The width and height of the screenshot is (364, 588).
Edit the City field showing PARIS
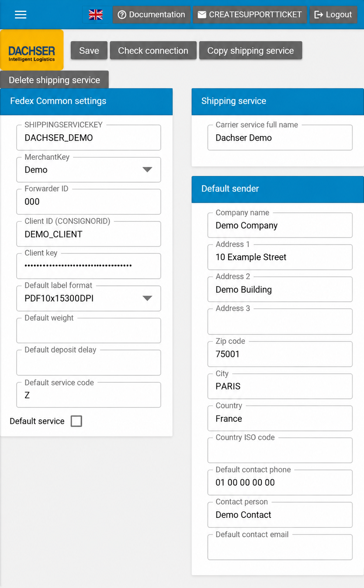point(280,386)
